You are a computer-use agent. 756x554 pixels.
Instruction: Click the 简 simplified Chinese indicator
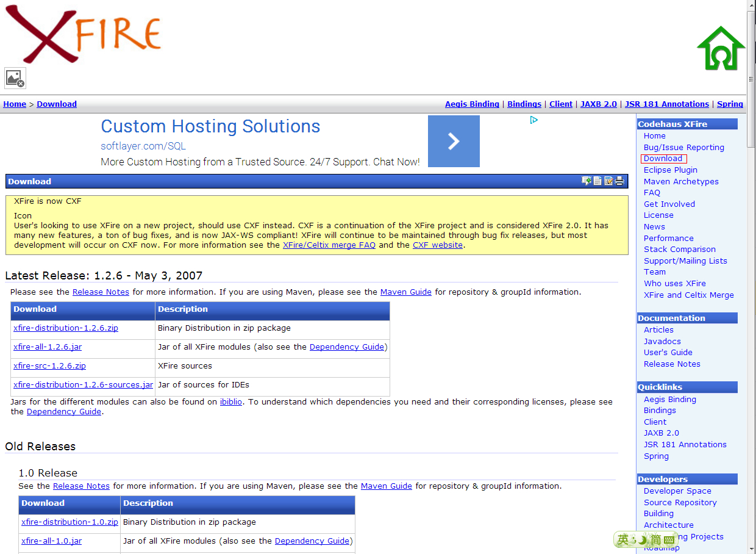click(x=655, y=540)
